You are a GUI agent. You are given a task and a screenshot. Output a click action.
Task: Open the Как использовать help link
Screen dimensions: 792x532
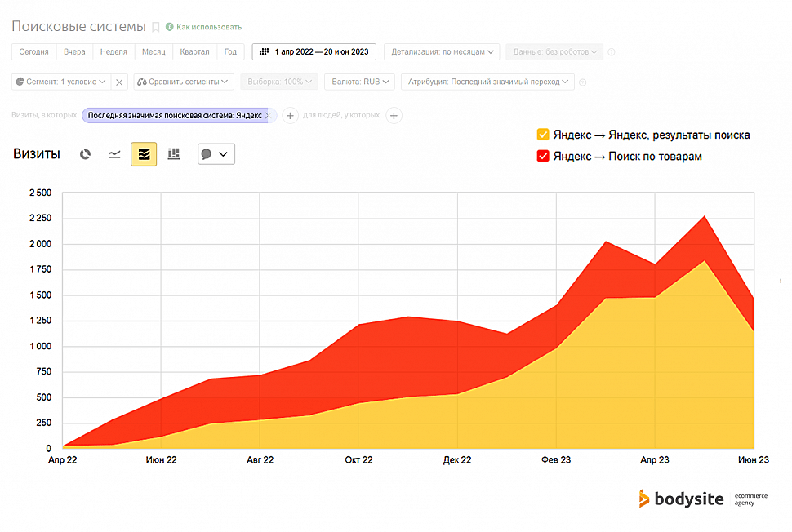(209, 27)
